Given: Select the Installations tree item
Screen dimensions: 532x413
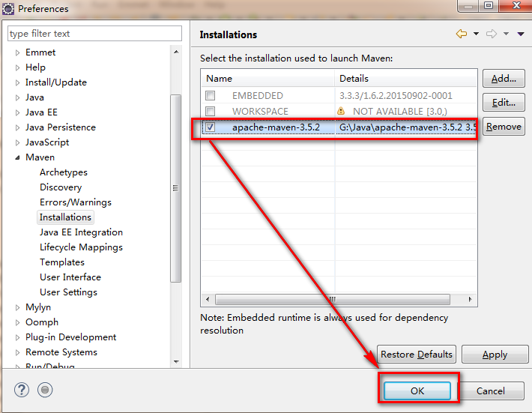Looking at the screenshot, I should coord(65,217).
